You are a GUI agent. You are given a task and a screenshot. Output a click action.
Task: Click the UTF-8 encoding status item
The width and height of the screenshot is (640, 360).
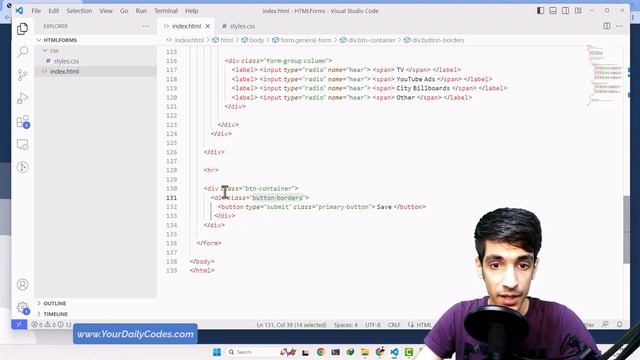pos(373,325)
